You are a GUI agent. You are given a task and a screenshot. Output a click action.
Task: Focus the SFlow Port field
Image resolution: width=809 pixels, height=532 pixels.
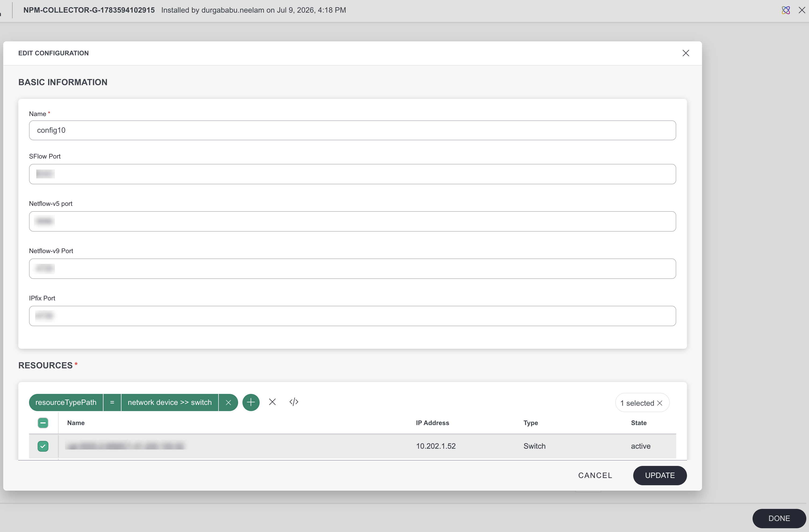(x=353, y=174)
